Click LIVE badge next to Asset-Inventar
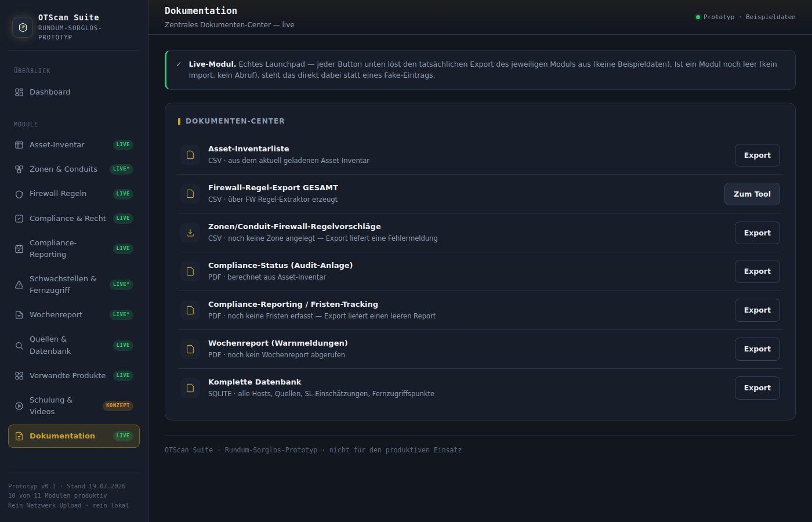 [x=123, y=145]
